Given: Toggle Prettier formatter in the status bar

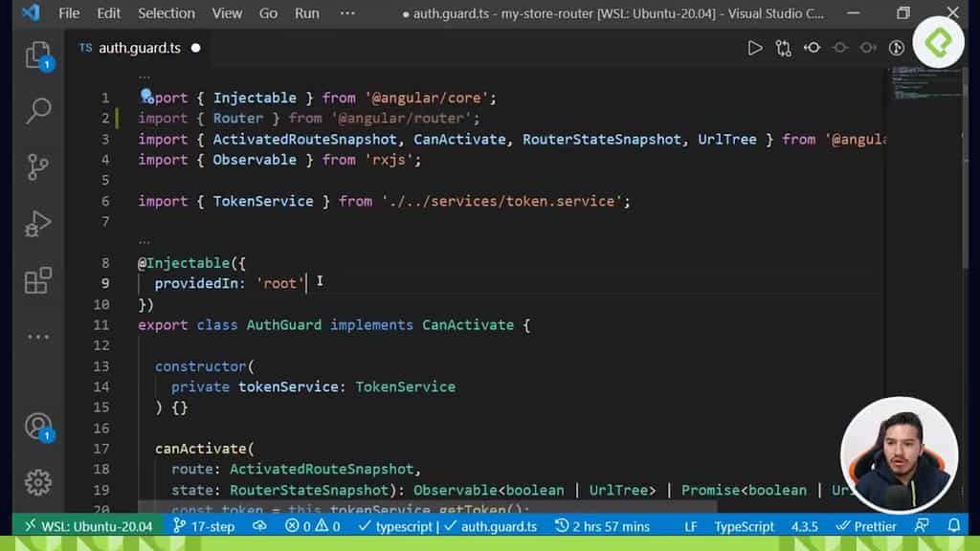Looking at the screenshot, I should 865,525.
